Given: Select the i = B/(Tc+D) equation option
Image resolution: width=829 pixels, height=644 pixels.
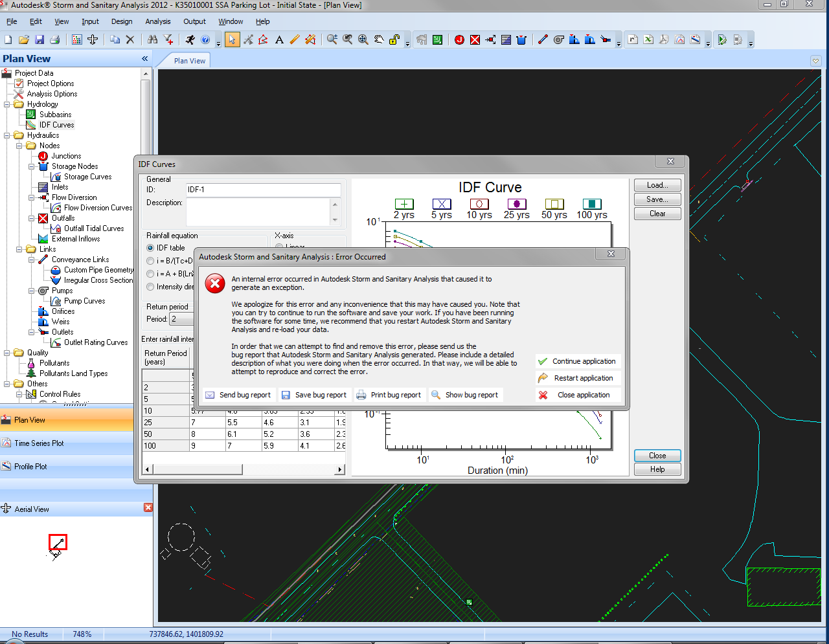Looking at the screenshot, I should (x=150, y=261).
